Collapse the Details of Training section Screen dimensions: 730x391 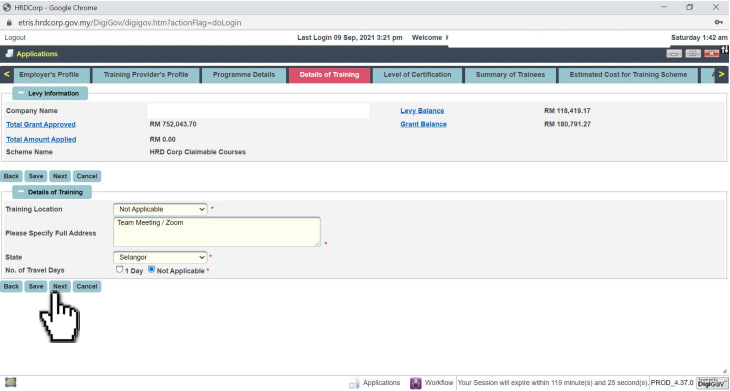point(20,192)
